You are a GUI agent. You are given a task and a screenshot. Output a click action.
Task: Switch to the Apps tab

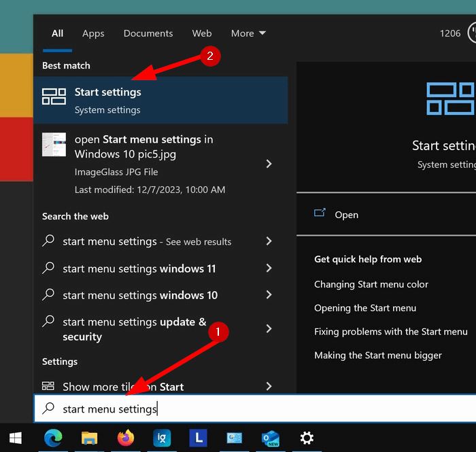(x=93, y=33)
